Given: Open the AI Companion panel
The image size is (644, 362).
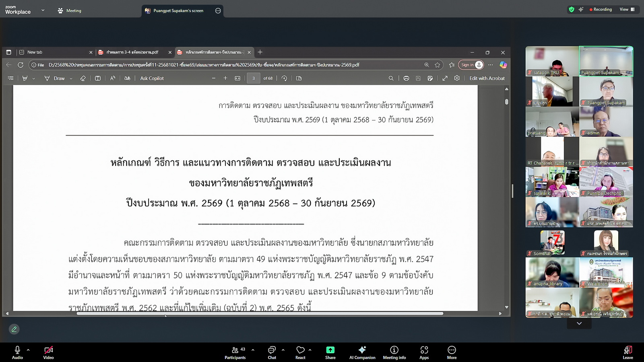Looking at the screenshot, I should pyautogui.click(x=362, y=352).
